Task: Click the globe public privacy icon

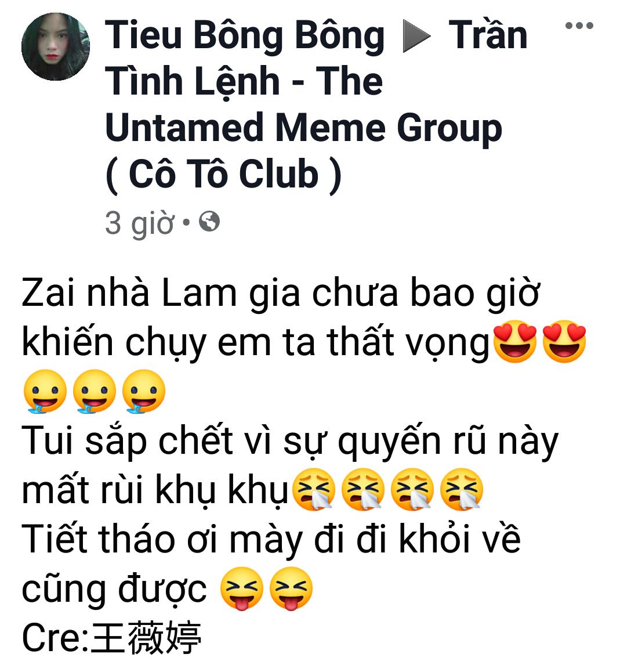Action: (x=209, y=222)
